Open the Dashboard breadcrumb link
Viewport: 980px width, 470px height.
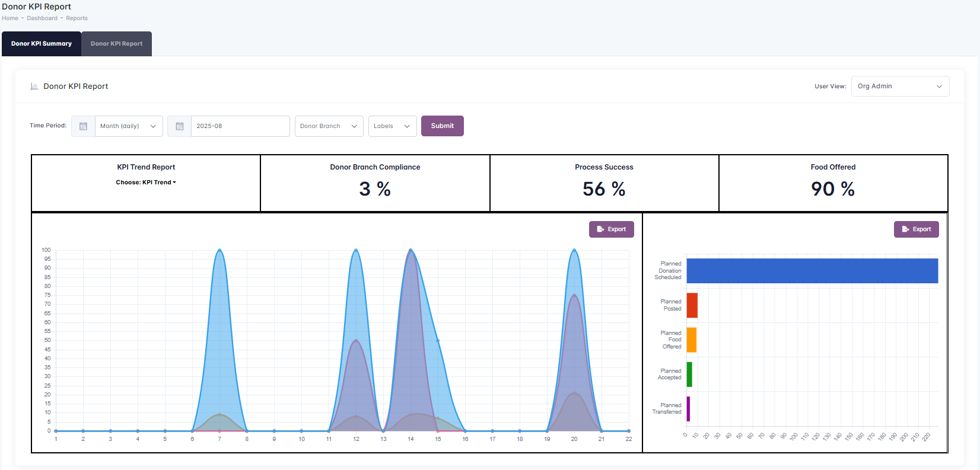pyautogui.click(x=42, y=18)
